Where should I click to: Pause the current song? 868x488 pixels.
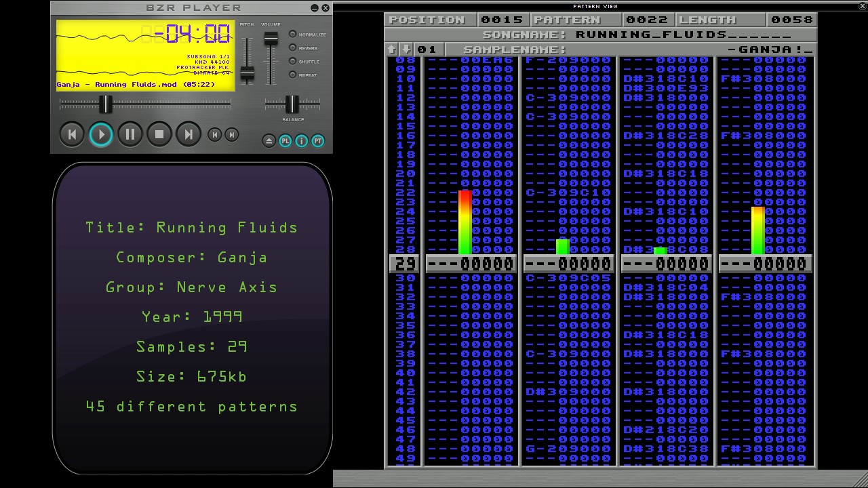130,134
